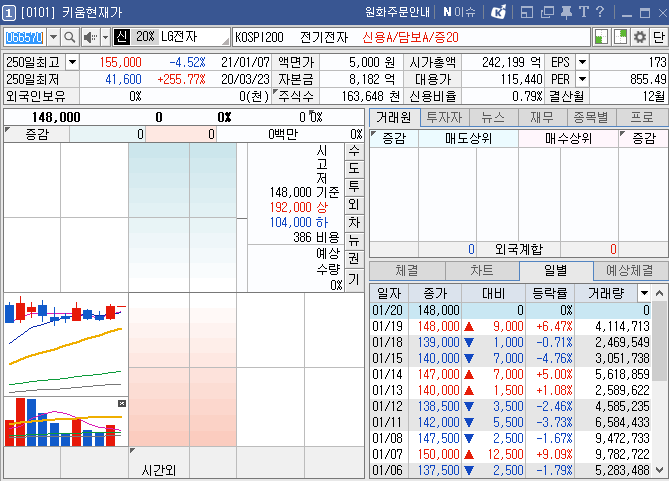Click the lower-left green chart layout icon

pos(601,37)
